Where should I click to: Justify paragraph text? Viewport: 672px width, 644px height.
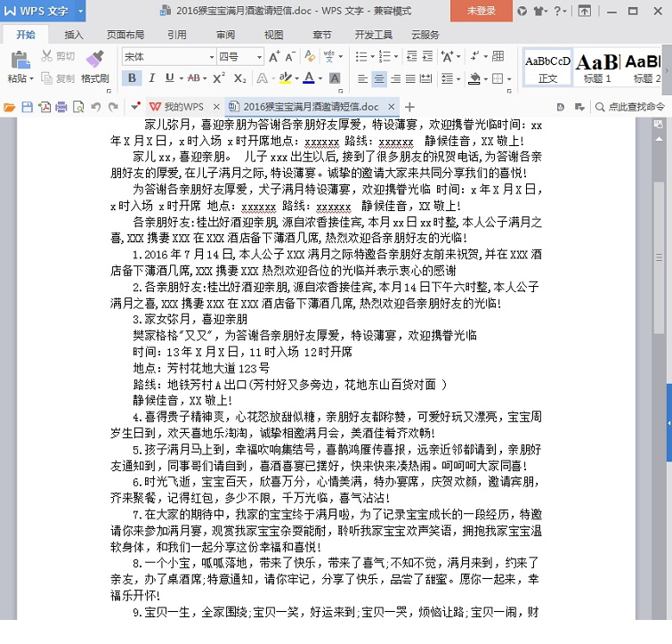(410, 79)
